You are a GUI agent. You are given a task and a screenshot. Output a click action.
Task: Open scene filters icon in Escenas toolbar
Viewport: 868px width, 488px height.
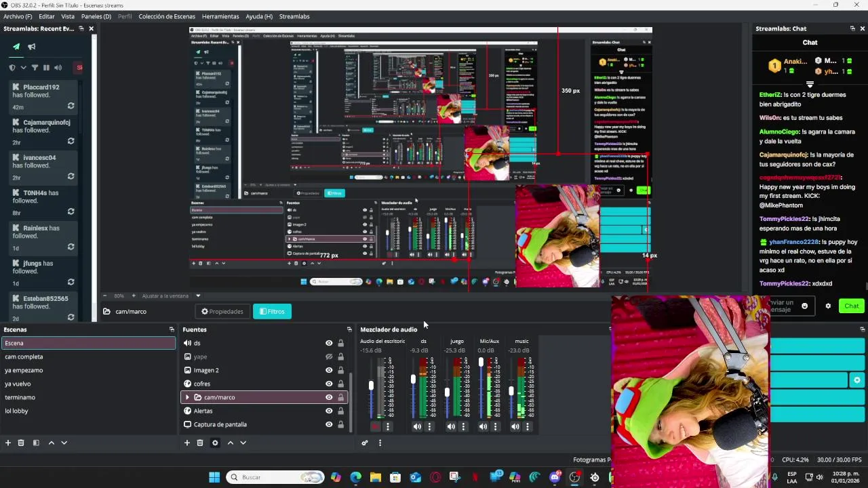(36, 443)
